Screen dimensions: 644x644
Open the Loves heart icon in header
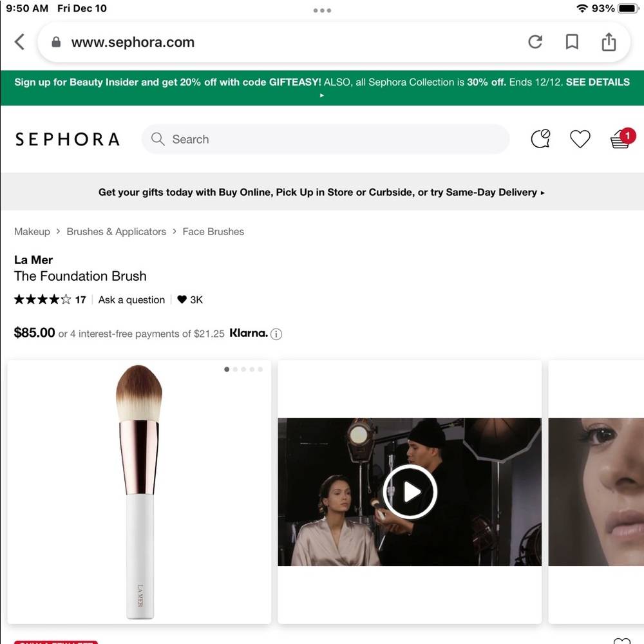click(580, 139)
